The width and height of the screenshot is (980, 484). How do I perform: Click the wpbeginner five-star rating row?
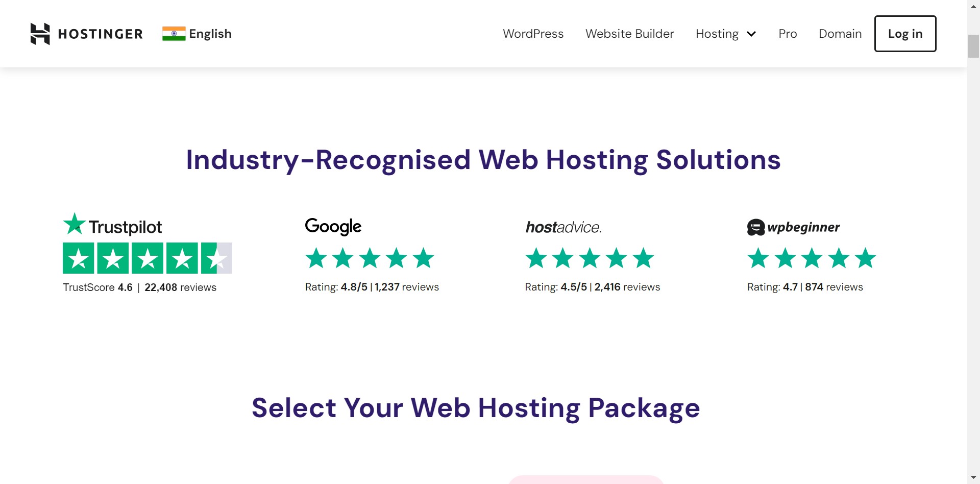812,258
